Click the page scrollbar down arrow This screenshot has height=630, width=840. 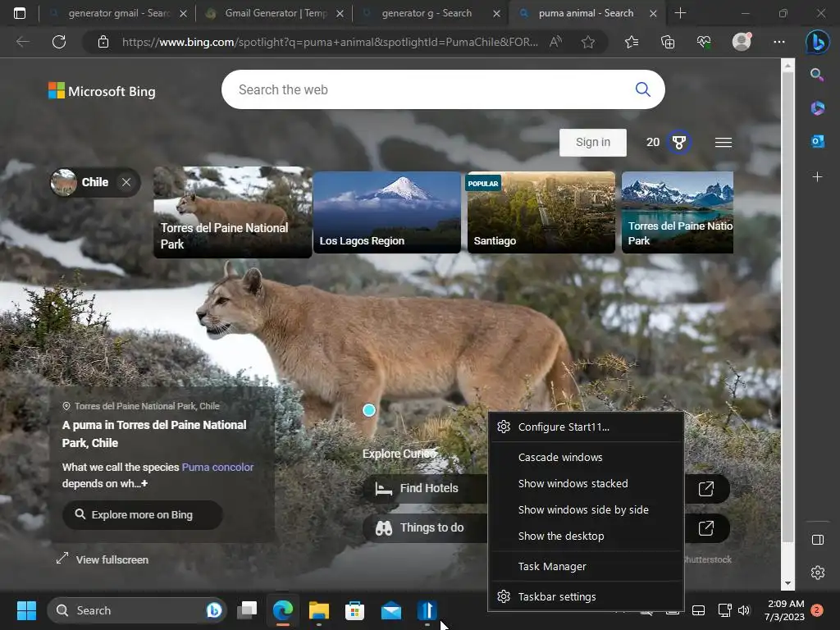pyautogui.click(x=787, y=583)
